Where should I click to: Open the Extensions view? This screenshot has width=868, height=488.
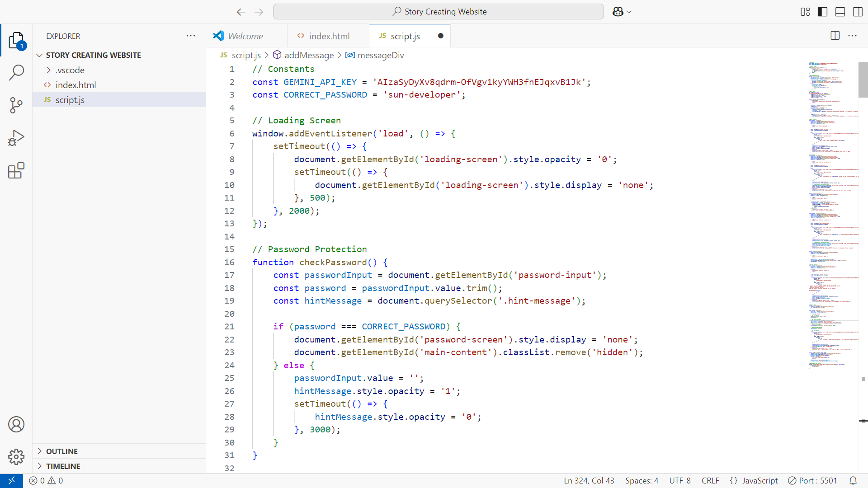click(x=16, y=170)
